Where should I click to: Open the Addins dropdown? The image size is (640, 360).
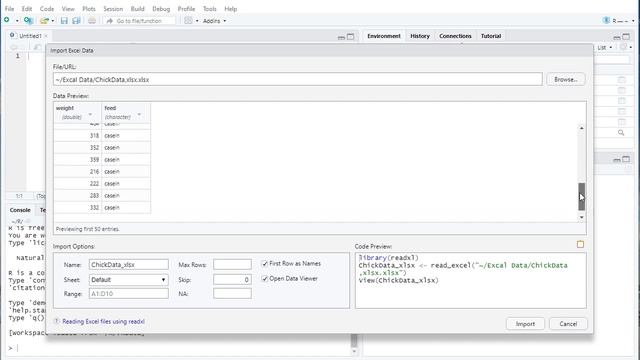[214, 21]
